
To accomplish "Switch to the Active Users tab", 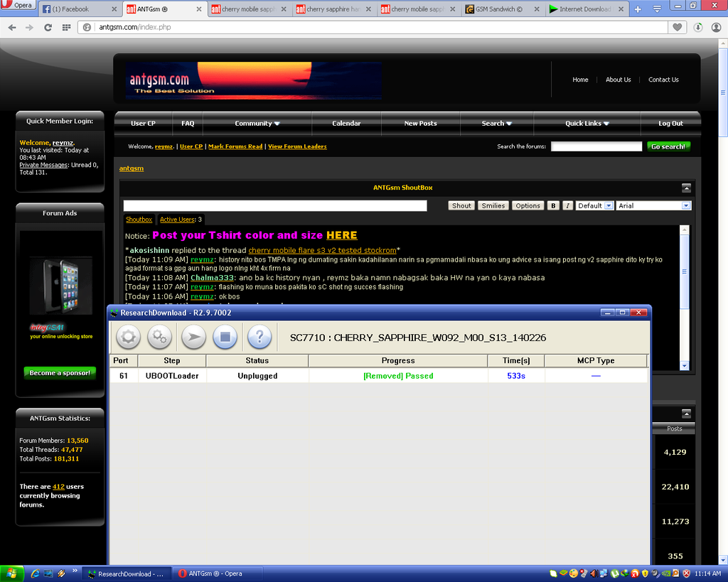I will (x=181, y=220).
